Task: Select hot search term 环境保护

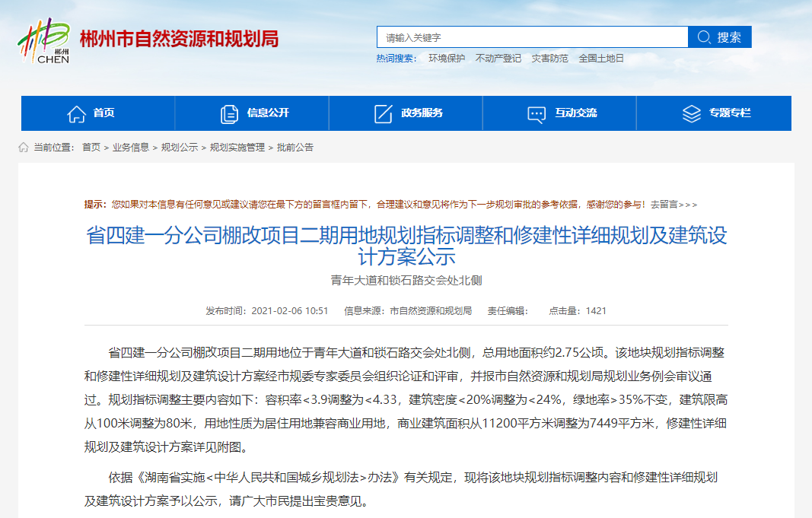Action: [447, 59]
